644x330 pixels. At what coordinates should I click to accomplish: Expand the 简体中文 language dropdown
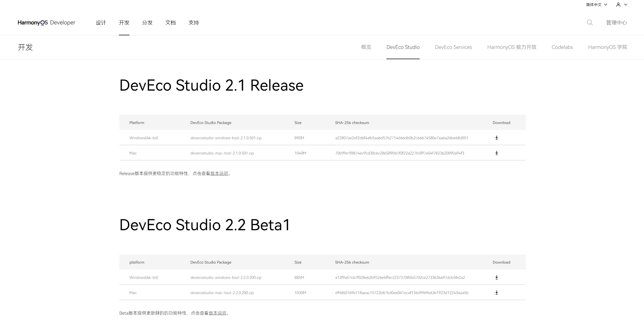click(596, 5)
